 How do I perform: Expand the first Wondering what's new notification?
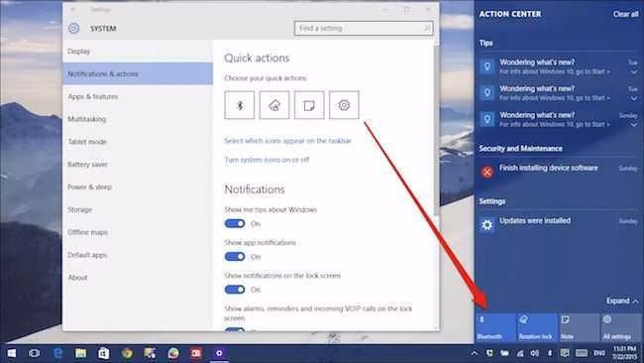[x=634, y=72]
